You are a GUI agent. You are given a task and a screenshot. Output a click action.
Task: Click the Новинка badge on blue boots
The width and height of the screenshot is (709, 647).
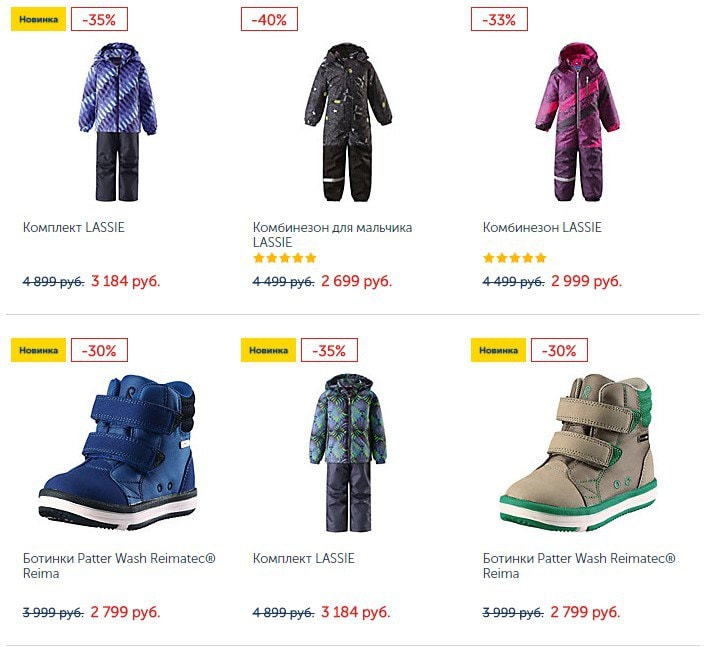coord(38,350)
